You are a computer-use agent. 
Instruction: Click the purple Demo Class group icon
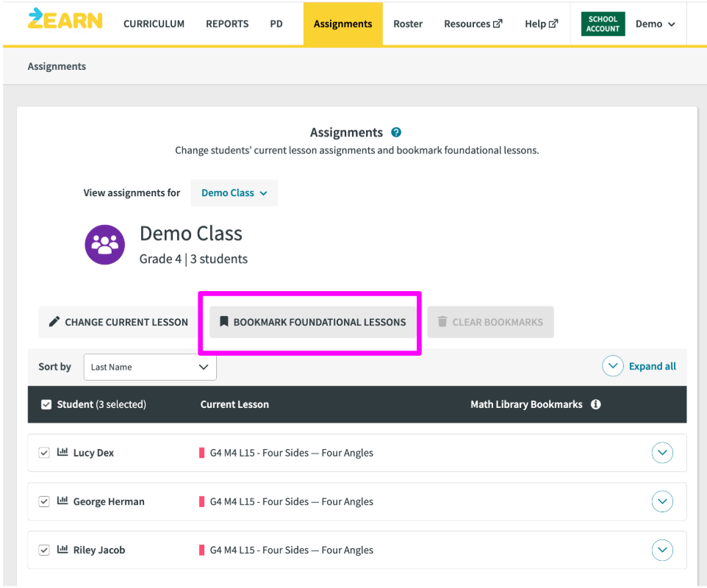pyautogui.click(x=105, y=245)
